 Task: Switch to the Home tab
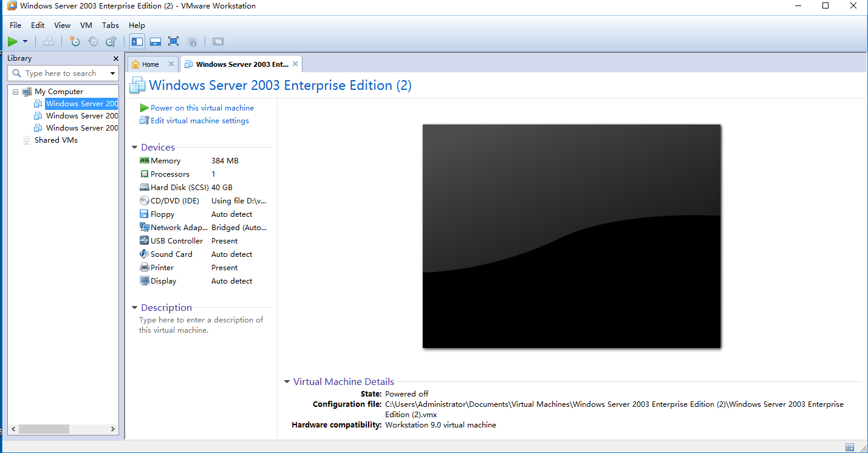[x=151, y=64]
